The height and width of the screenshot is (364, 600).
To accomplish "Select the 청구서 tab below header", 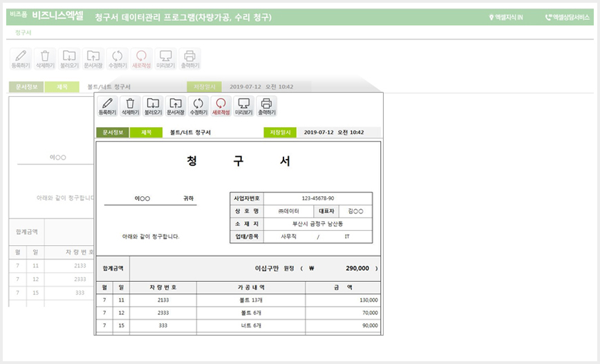I will point(23,32).
